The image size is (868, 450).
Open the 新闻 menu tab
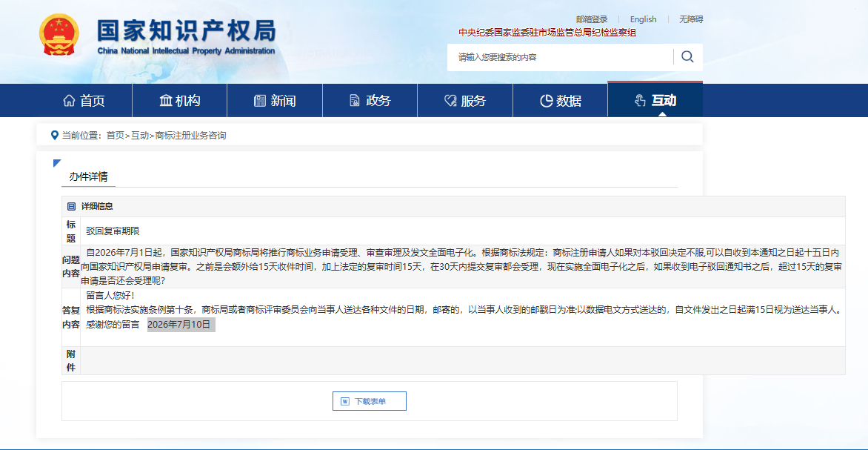(x=275, y=100)
